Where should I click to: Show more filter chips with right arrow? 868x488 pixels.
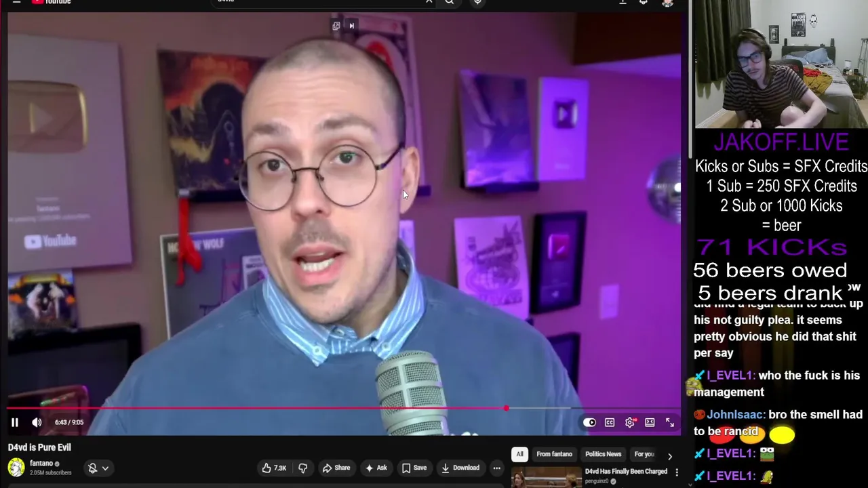(670, 455)
